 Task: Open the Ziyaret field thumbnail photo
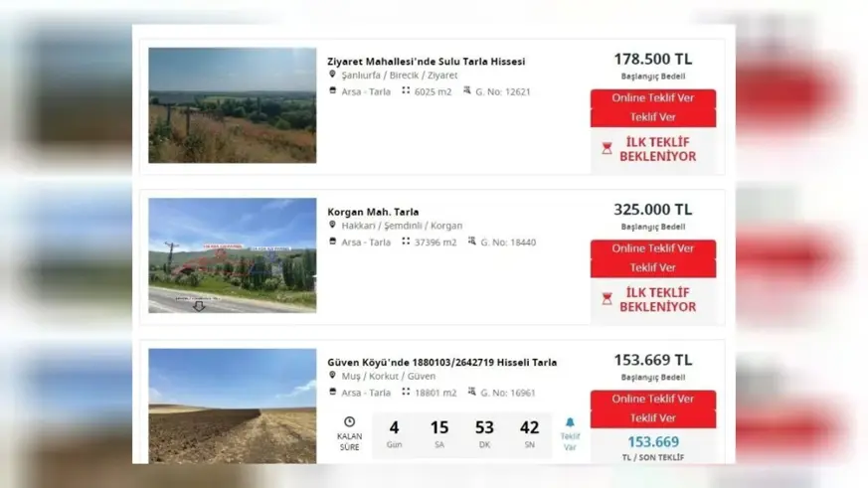pos(233,105)
